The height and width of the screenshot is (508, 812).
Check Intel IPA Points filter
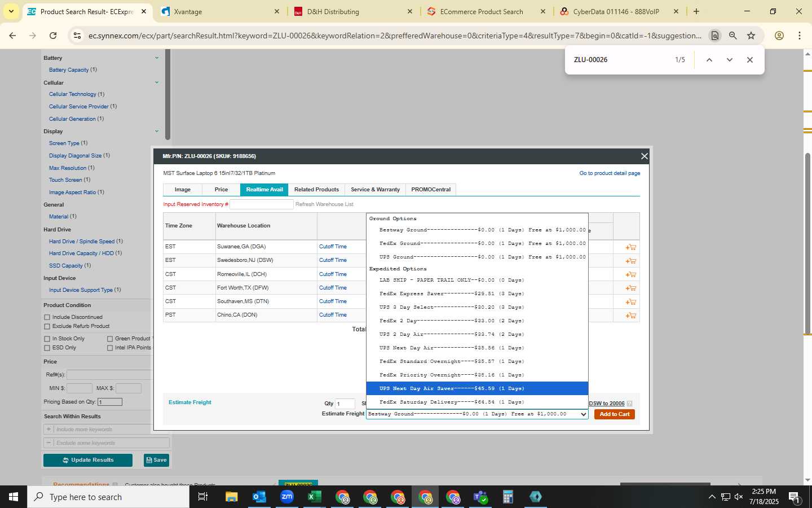tap(110, 348)
